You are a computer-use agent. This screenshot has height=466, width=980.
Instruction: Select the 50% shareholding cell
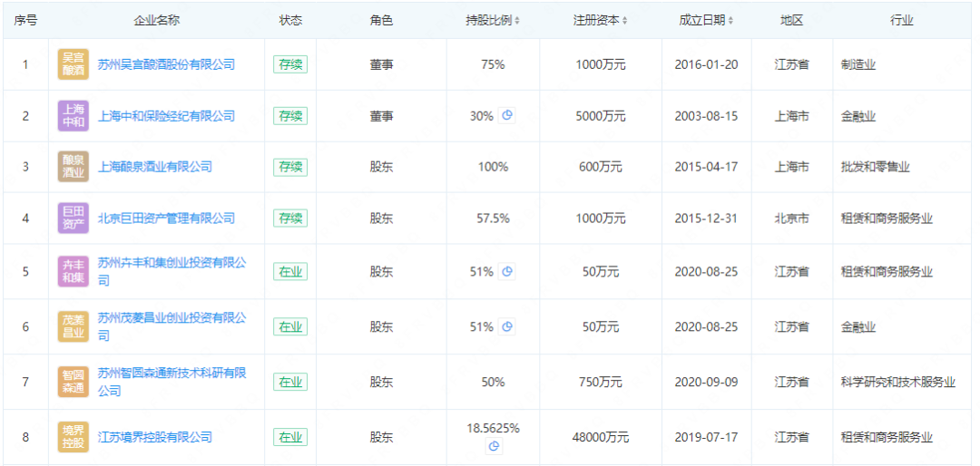point(493,382)
